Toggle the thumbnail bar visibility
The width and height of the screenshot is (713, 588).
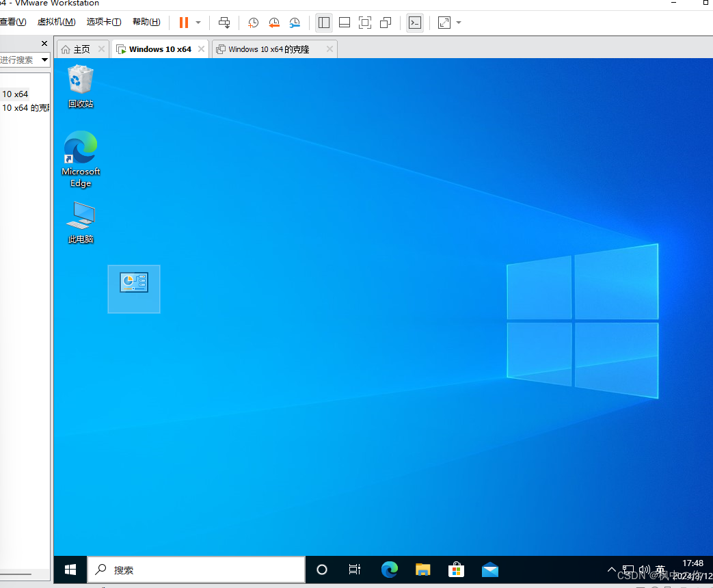pyautogui.click(x=344, y=22)
